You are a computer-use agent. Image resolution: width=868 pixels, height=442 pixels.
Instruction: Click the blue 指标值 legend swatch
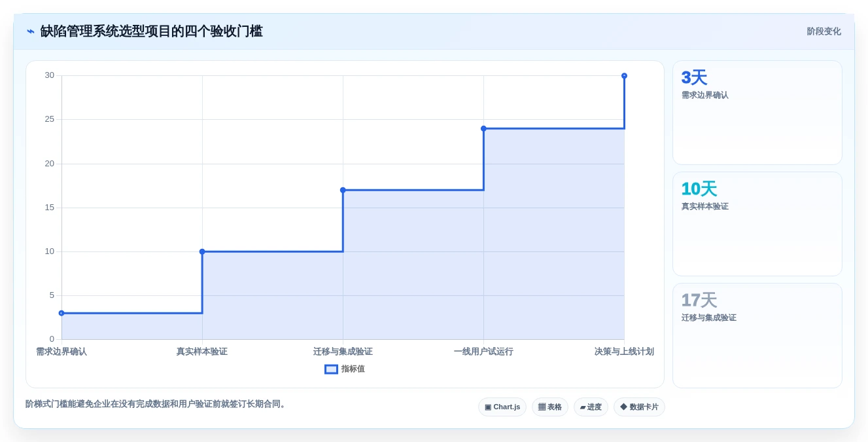pyautogui.click(x=332, y=369)
